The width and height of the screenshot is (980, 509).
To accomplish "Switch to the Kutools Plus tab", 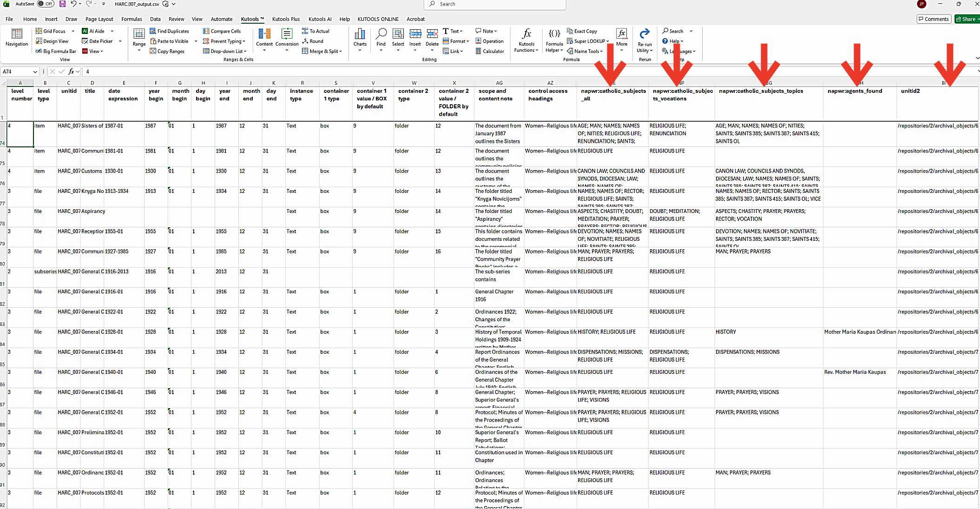I will tap(286, 19).
